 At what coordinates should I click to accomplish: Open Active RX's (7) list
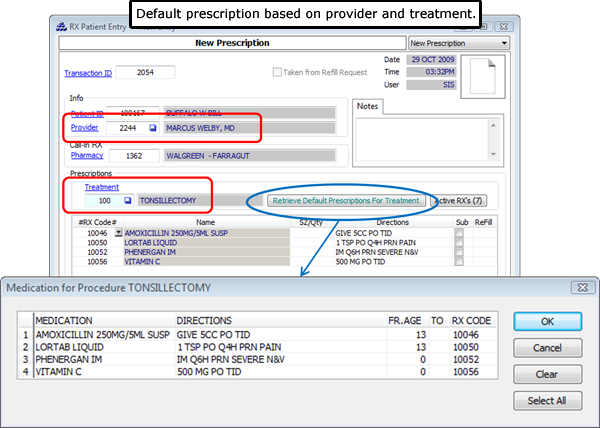click(x=463, y=201)
